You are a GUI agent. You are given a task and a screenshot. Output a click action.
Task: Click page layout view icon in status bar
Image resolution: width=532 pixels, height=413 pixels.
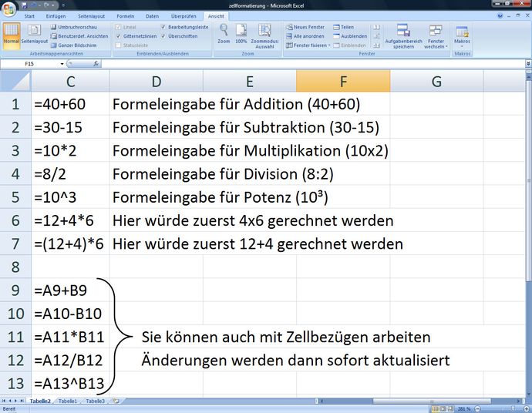coord(443,409)
